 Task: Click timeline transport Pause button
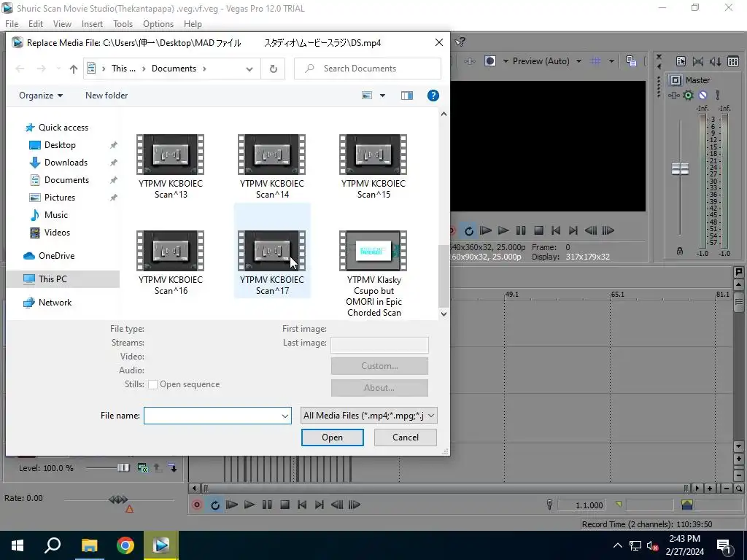coord(267,505)
